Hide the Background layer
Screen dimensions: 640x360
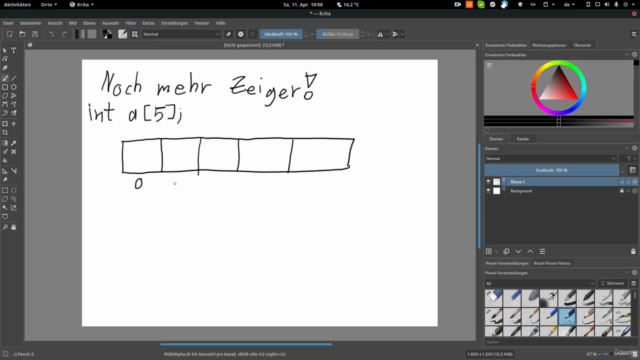click(488, 191)
